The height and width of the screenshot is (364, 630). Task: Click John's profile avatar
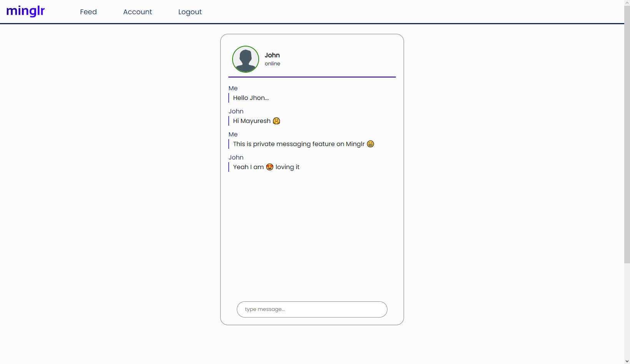point(246,59)
